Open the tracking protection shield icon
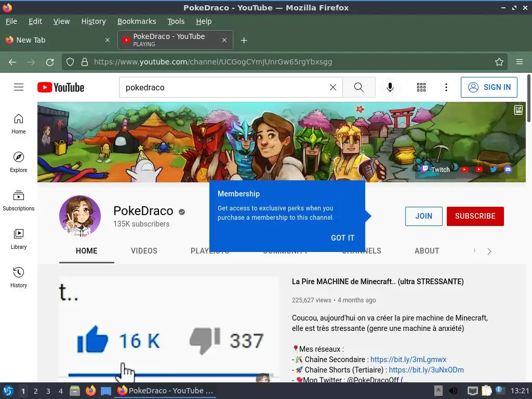Screen dimensions: 532x399 click(70, 62)
